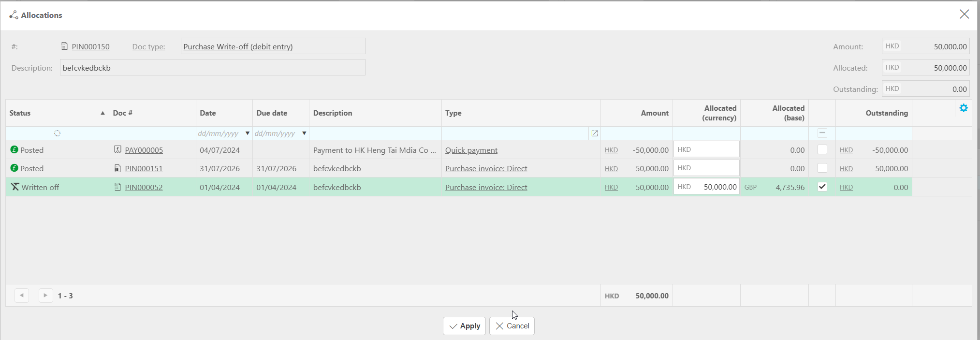This screenshot has height=340, width=980.
Task: Sort by Doc # column header
Action: click(152, 113)
